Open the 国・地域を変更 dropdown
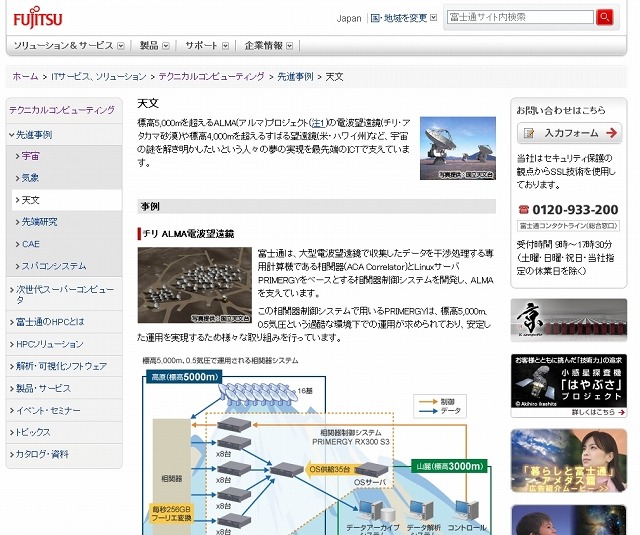 point(404,18)
